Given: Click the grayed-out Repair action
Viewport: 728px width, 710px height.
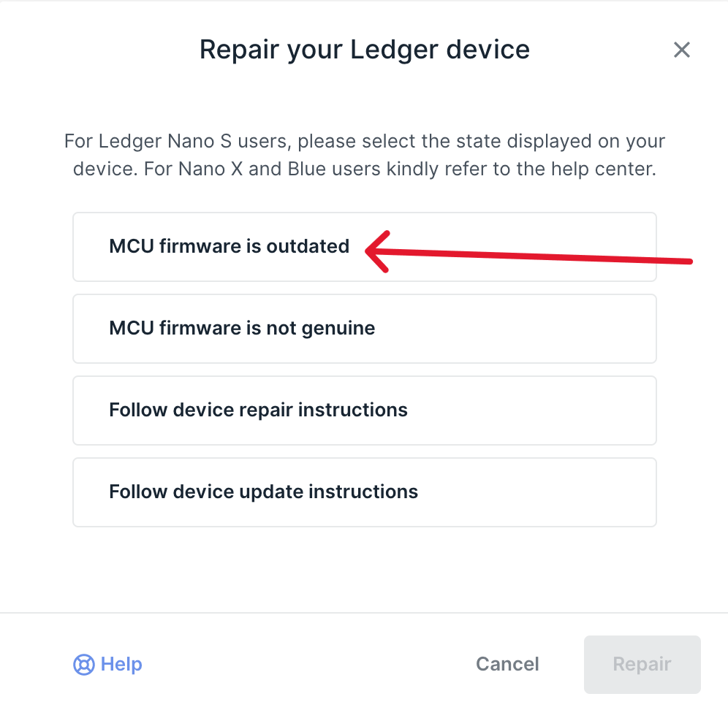Looking at the screenshot, I should (642, 664).
